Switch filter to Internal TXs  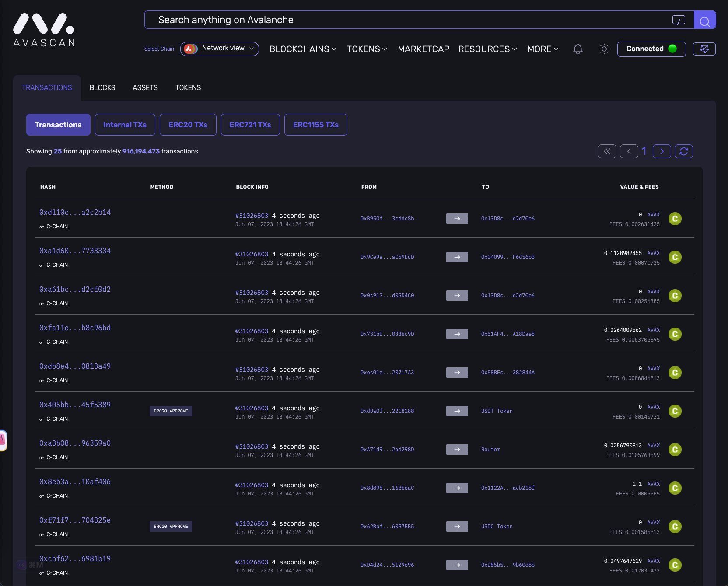click(125, 125)
